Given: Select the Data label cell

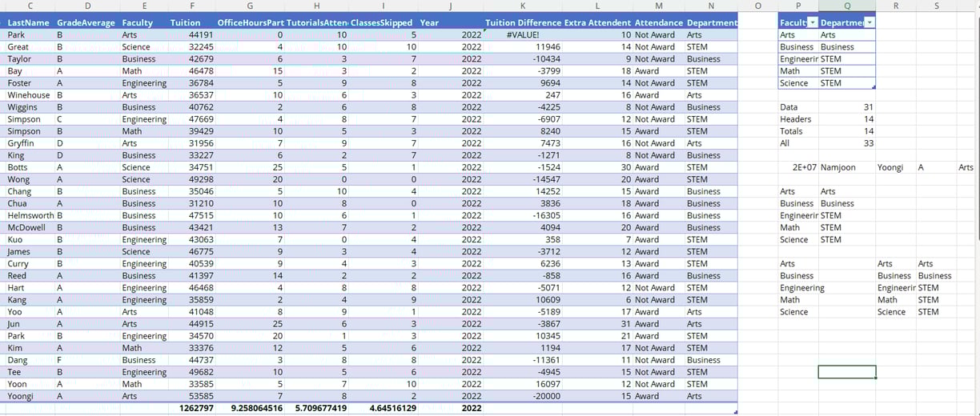Looking at the screenshot, I should [798, 107].
